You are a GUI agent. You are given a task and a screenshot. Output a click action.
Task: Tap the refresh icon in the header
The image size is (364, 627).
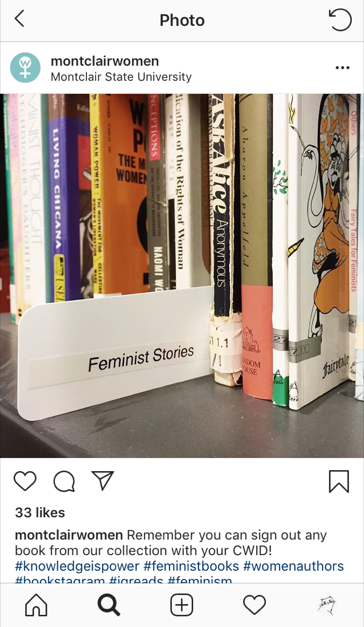pyautogui.click(x=340, y=20)
